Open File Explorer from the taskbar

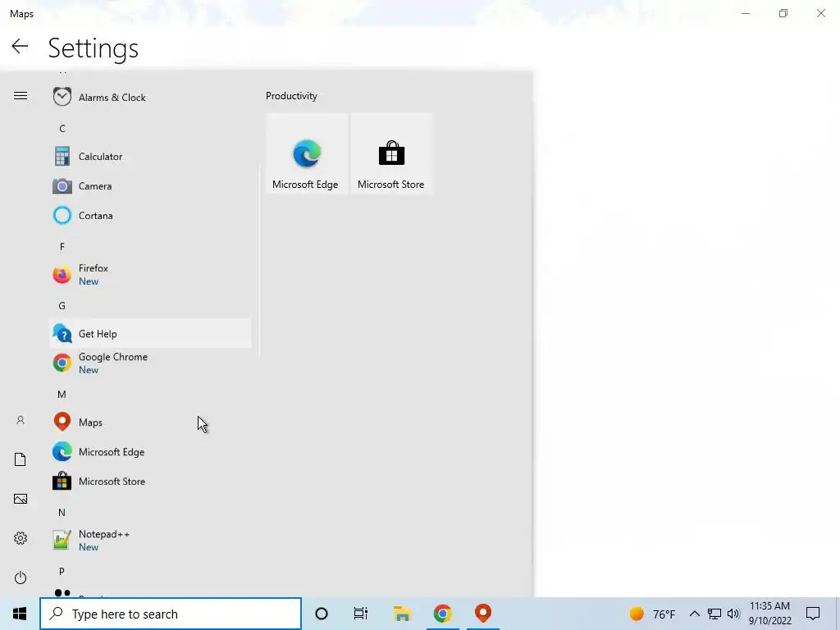tap(402, 614)
